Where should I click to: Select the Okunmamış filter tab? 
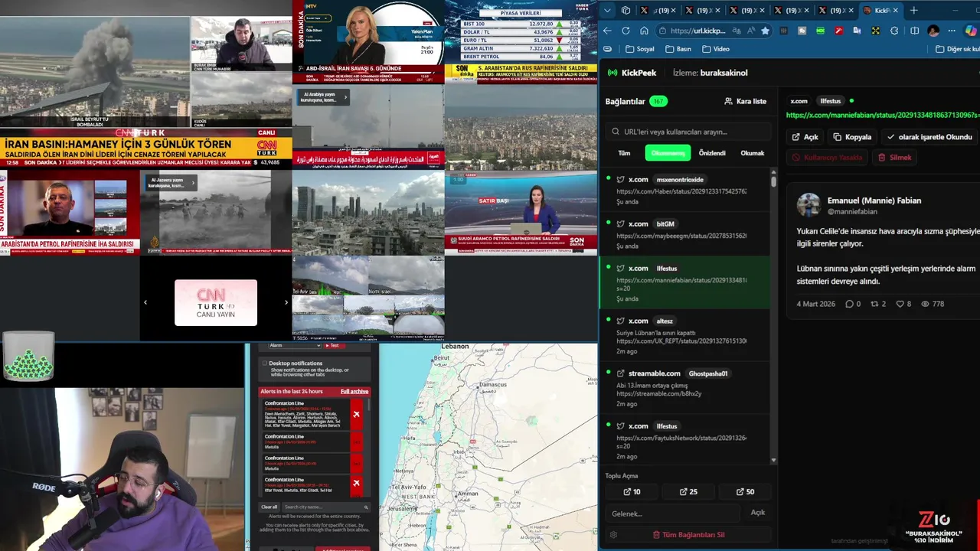point(668,153)
